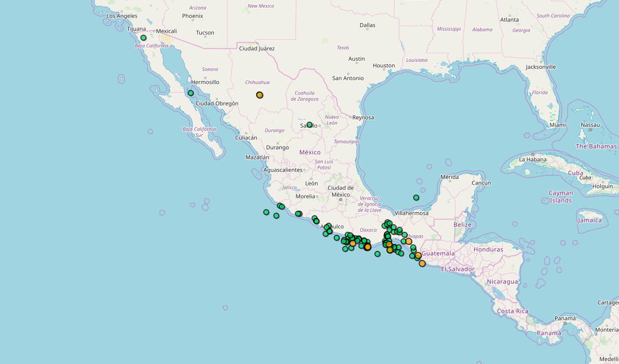Viewport: 619px width, 364px height.
Task: Select the Austin label
Action: (x=357, y=59)
